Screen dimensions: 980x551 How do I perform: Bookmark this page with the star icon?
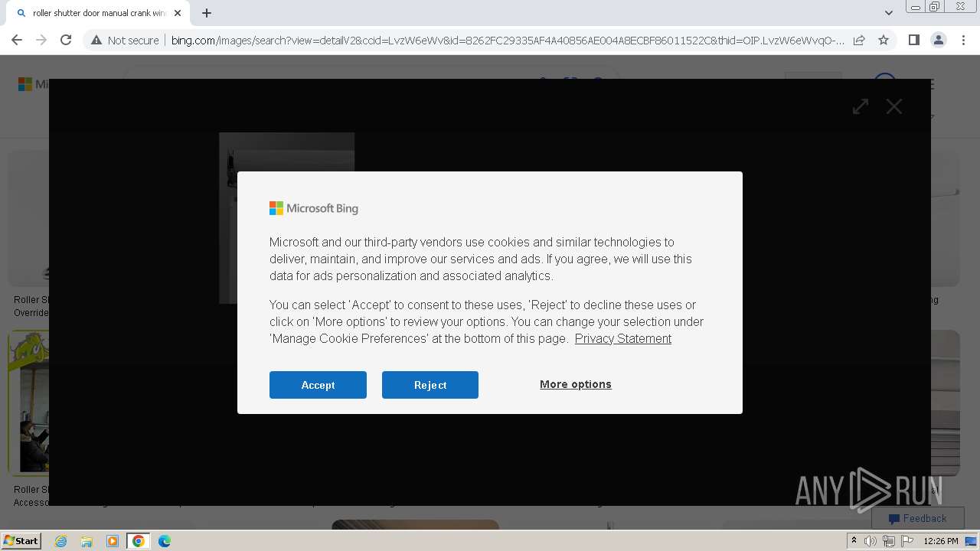tap(884, 40)
